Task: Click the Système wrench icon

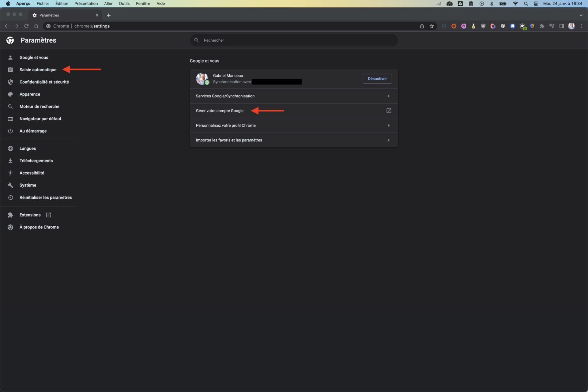Action: (x=10, y=185)
